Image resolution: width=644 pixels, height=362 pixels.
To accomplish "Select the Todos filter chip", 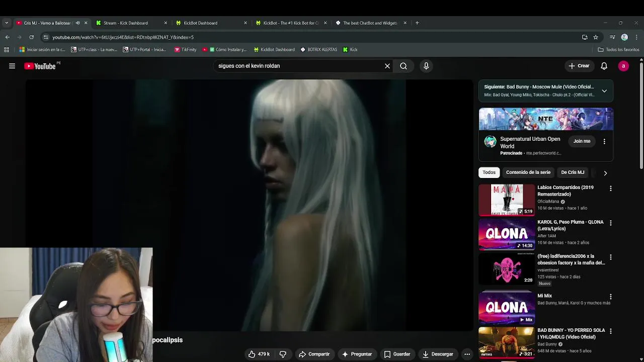I will click(489, 172).
